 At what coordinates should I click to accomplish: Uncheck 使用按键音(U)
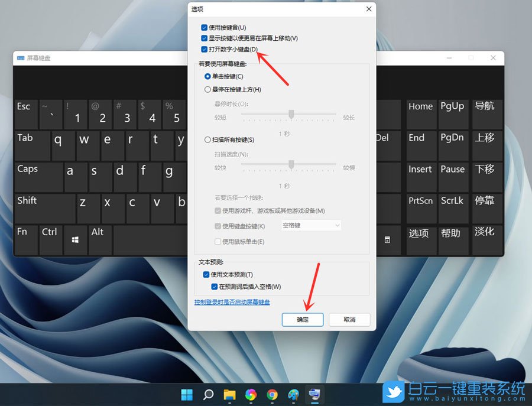(204, 27)
